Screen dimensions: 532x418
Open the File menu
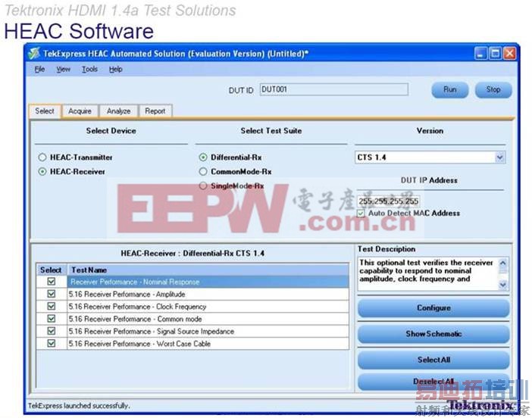pos(39,69)
